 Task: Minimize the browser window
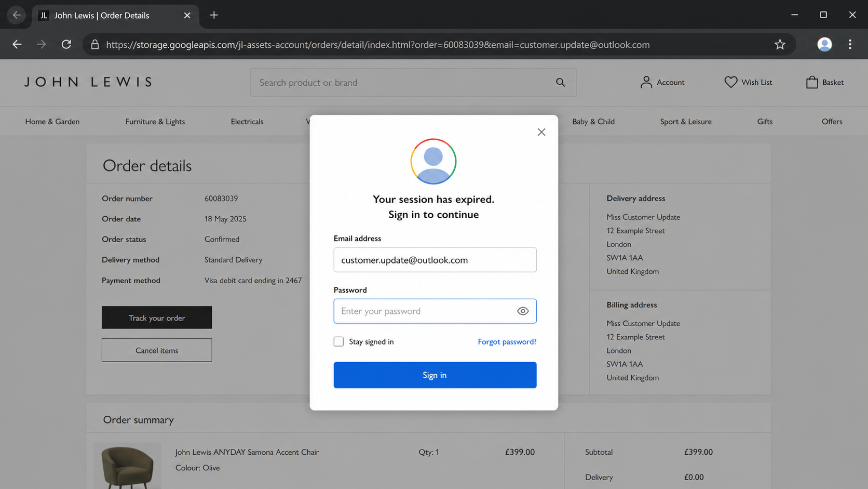click(794, 15)
